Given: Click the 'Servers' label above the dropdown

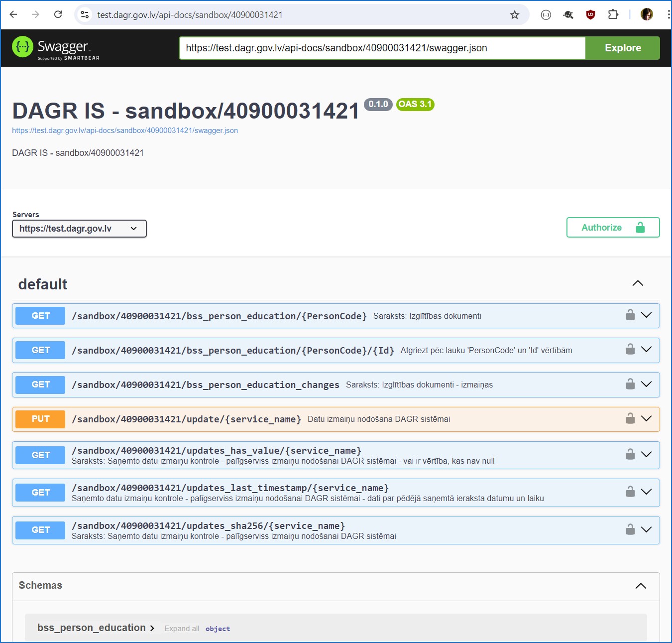Looking at the screenshot, I should tap(26, 215).
